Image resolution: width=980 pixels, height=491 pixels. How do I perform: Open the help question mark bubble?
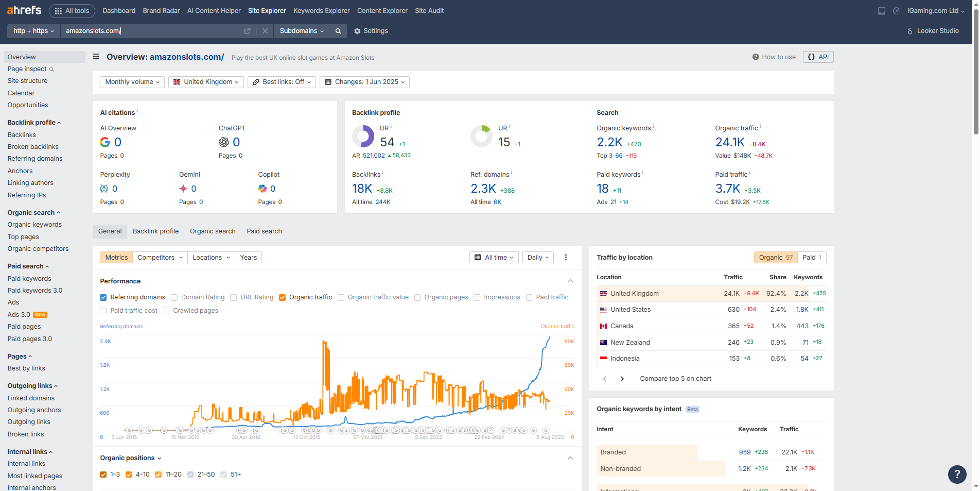tap(957, 474)
